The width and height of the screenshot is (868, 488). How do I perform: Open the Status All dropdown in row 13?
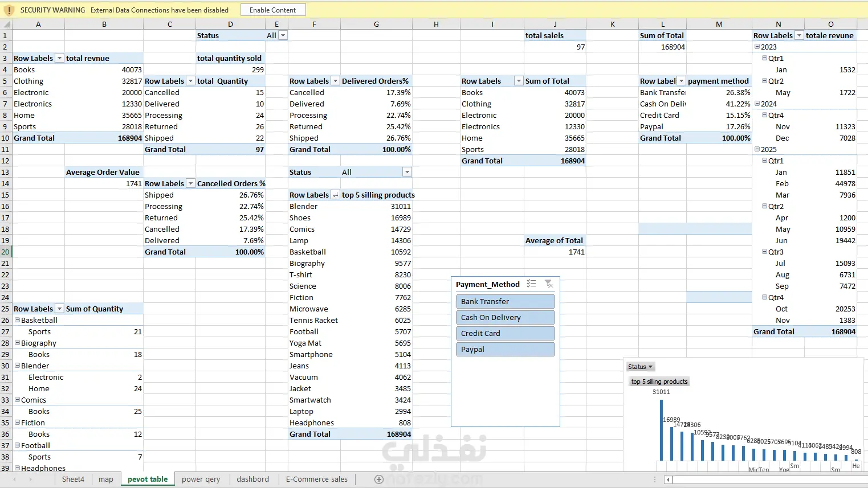(407, 172)
